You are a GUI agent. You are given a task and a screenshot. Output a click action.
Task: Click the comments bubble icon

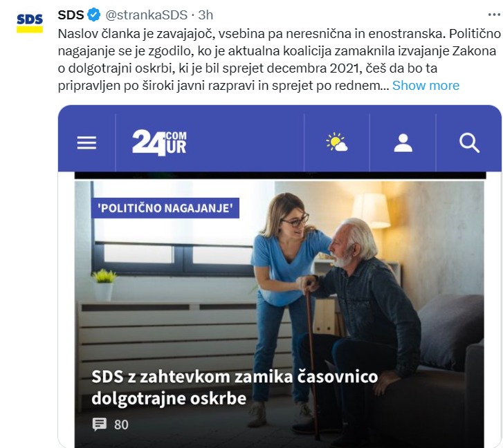coord(100,424)
